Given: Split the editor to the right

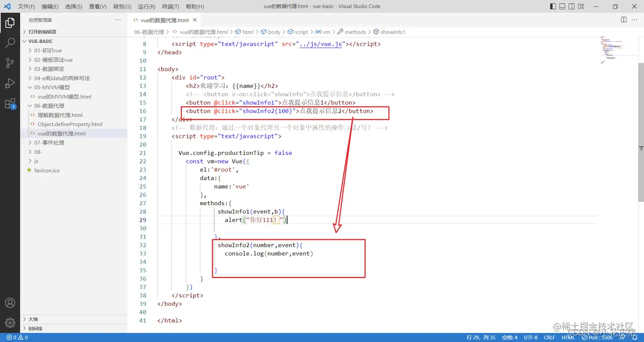Looking at the screenshot, I should click(x=623, y=20).
